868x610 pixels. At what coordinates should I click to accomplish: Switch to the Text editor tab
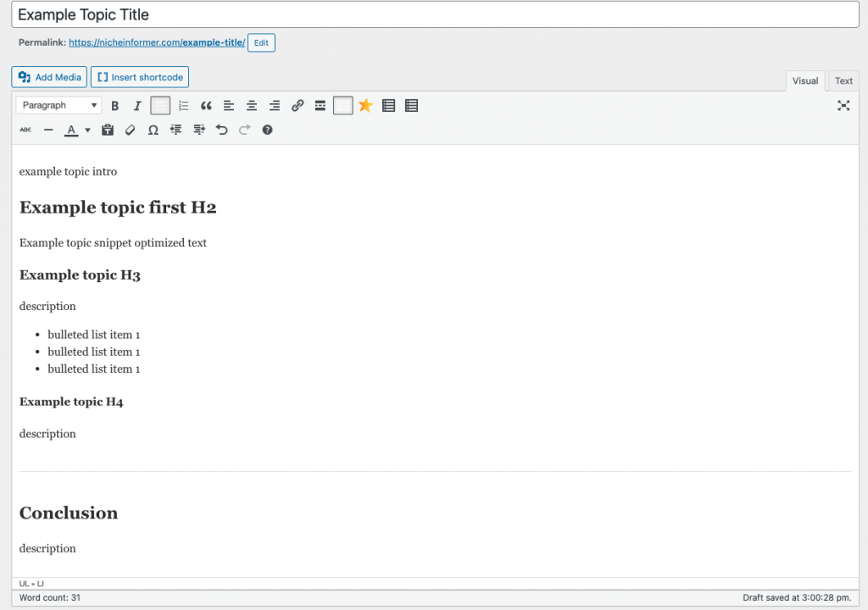(x=843, y=81)
